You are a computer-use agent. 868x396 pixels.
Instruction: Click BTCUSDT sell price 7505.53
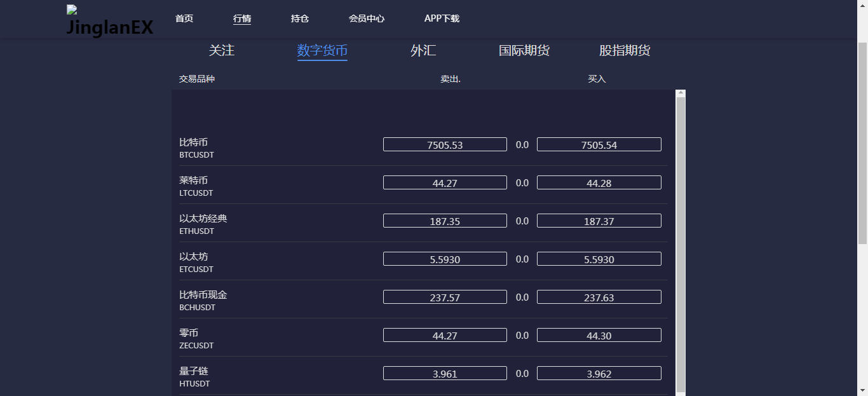coord(445,145)
